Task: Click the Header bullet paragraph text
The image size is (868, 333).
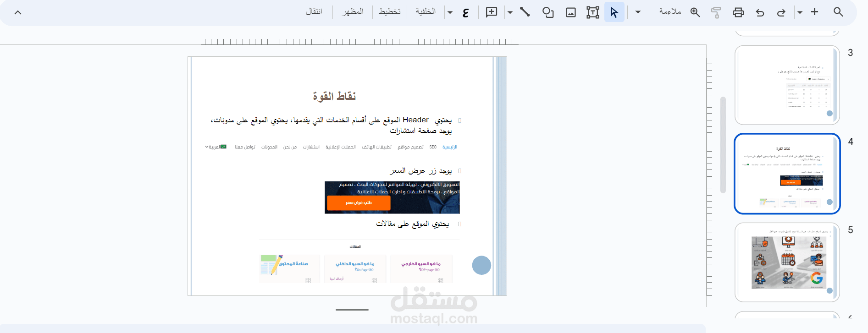Action: (331, 125)
